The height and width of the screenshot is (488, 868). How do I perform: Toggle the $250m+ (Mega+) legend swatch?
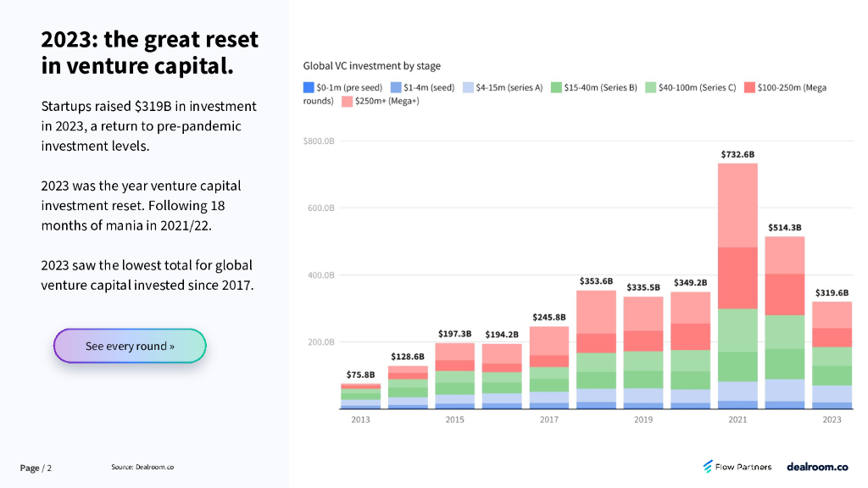click(347, 102)
